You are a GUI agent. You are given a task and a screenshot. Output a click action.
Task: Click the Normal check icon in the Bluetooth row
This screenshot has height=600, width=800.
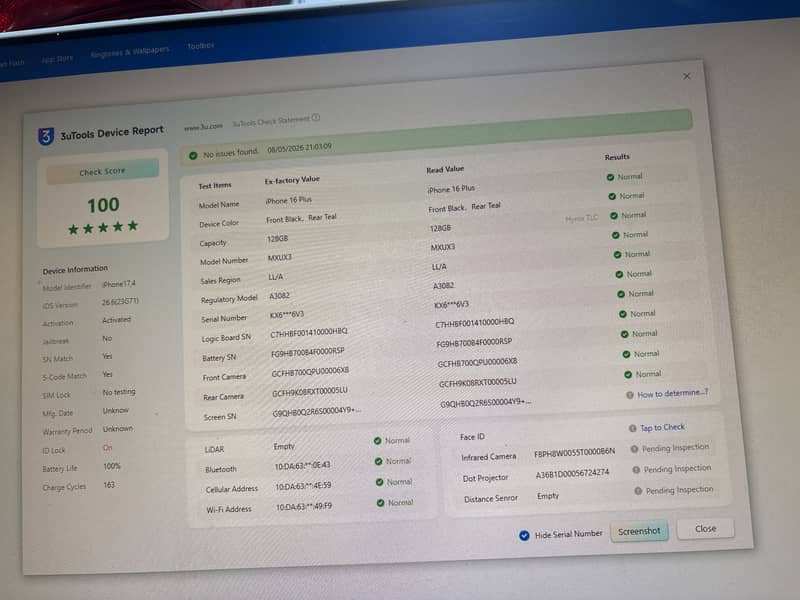[x=379, y=461]
